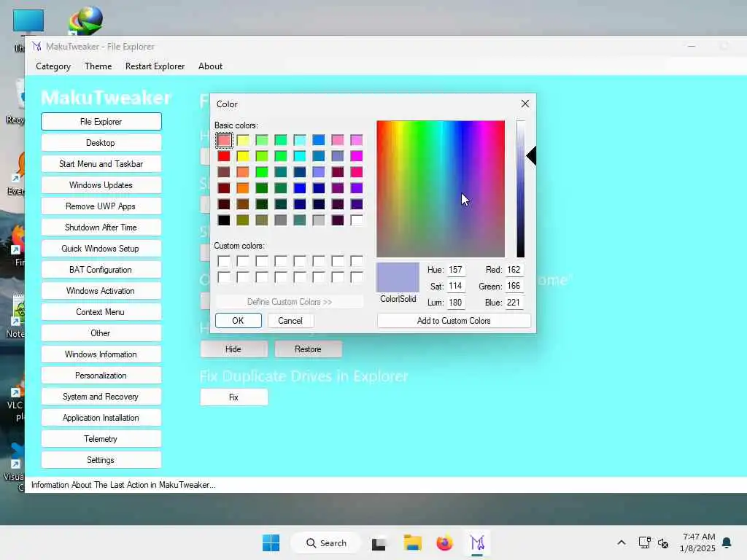Click the Sat value field

point(456,286)
